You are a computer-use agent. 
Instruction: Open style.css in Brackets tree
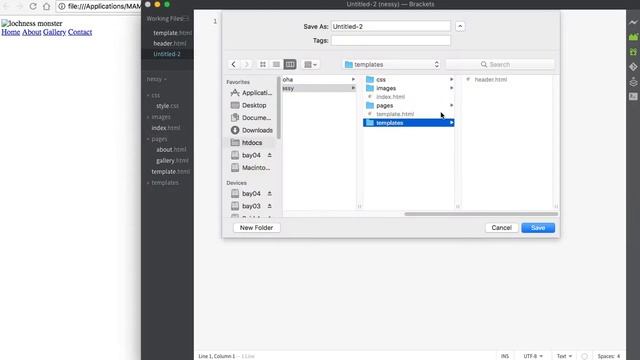point(167,106)
